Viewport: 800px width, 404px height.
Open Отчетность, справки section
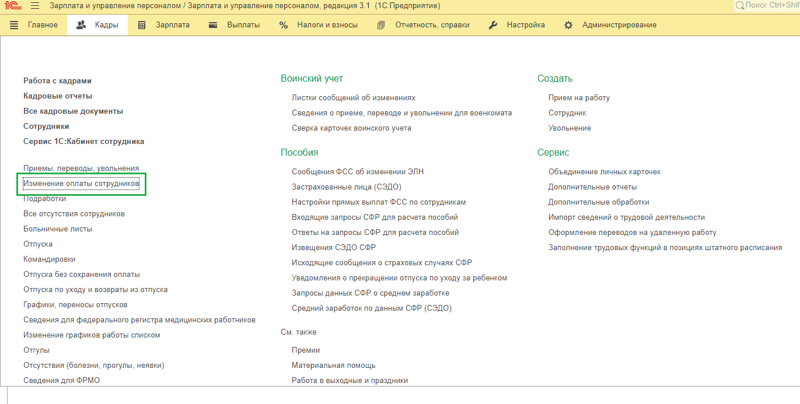tap(432, 25)
